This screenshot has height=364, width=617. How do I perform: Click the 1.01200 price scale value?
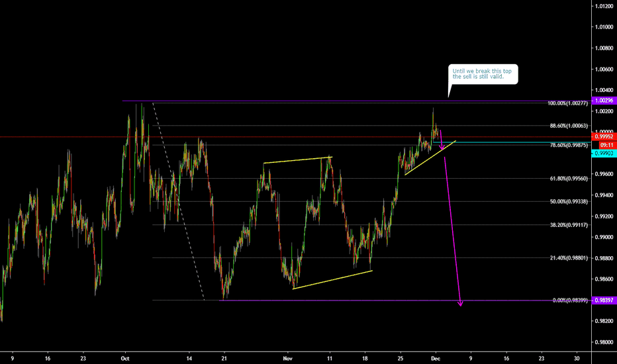[603, 7]
